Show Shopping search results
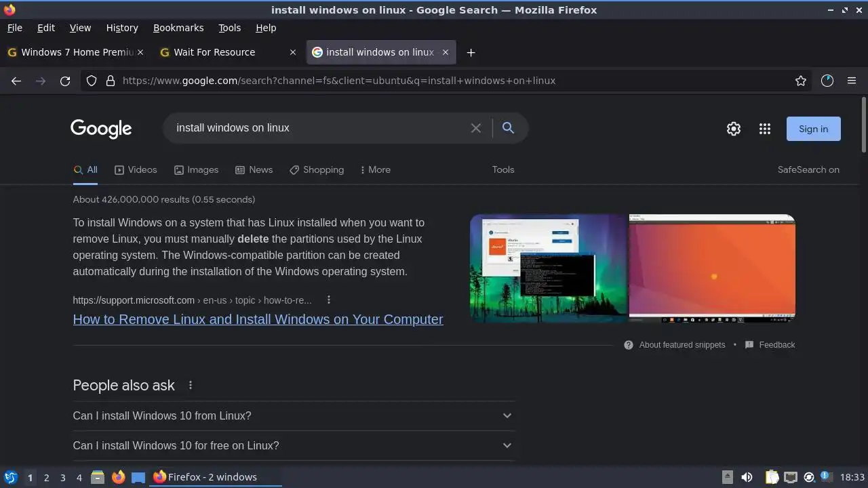The width and height of the screenshot is (868, 488). (317, 170)
